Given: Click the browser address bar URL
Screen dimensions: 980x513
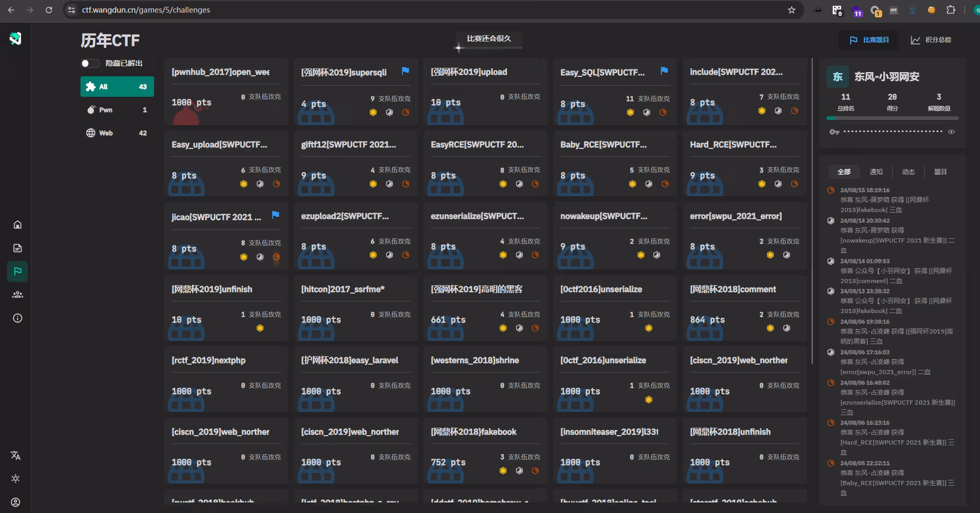Looking at the screenshot, I should click(146, 10).
